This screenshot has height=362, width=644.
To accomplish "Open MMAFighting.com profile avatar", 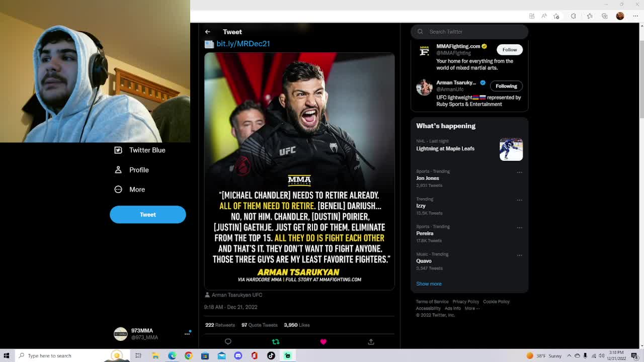I will click(424, 51).
